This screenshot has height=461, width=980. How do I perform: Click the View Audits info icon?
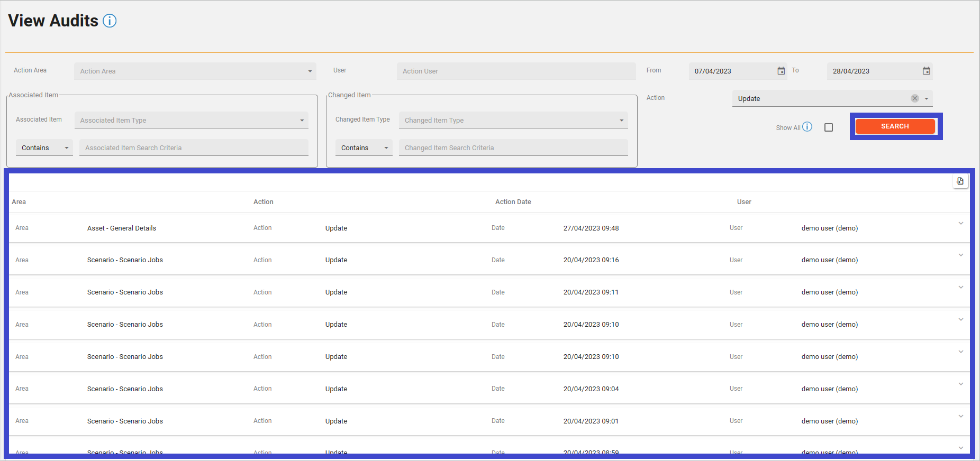click(110, 21)
